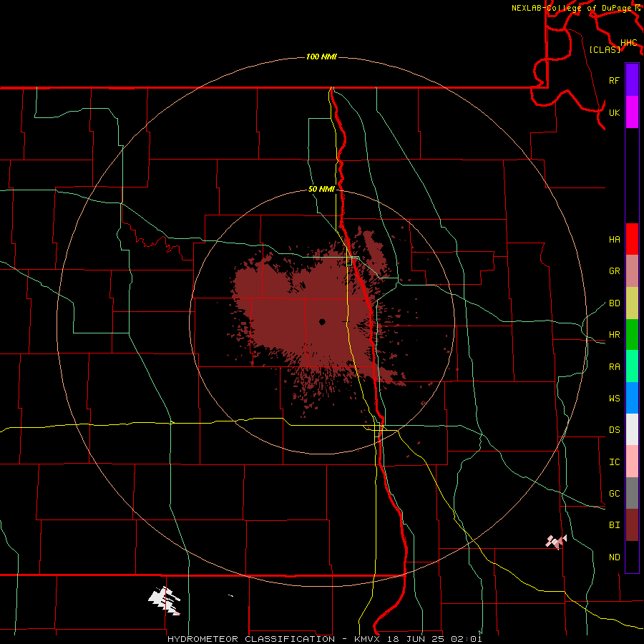Select the yellow BD legend color block
Screen dimensions: 644x644
tap(632, 303)
